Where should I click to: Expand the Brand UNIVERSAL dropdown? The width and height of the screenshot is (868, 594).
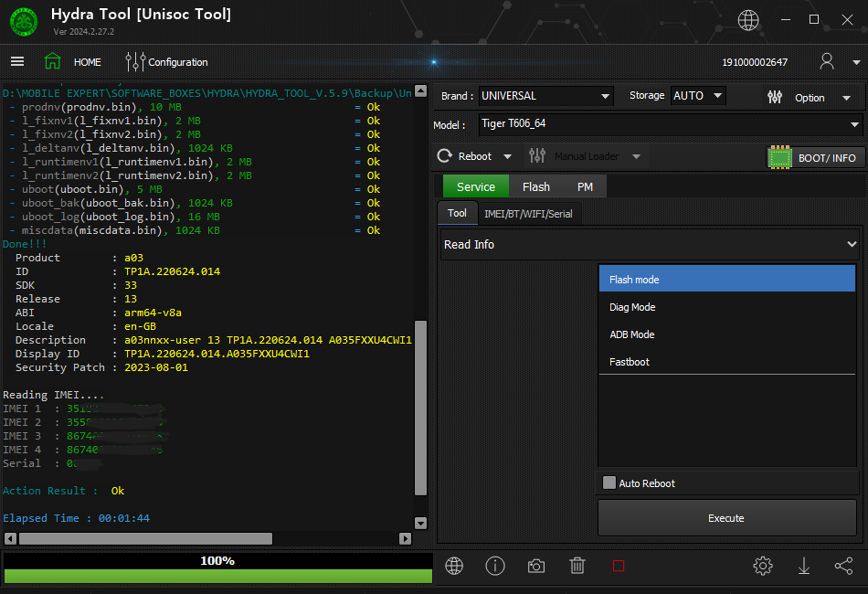605,96
